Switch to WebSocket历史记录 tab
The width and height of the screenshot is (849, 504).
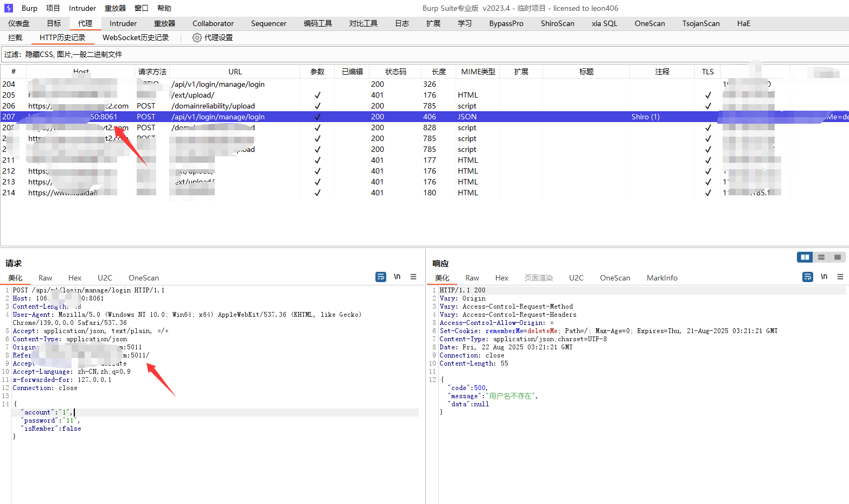pos(136,37)
